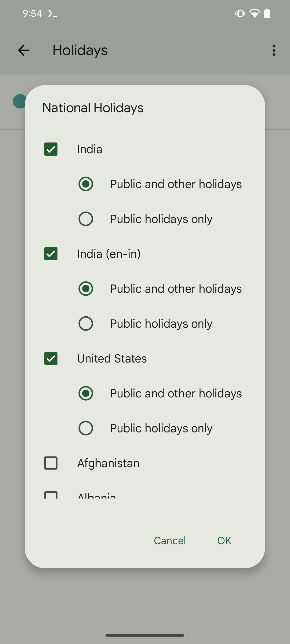The width and height of the screenshot is (290, 644).
Task: Tap the vibrate mode status icon
Action: (x=240, y=13)
